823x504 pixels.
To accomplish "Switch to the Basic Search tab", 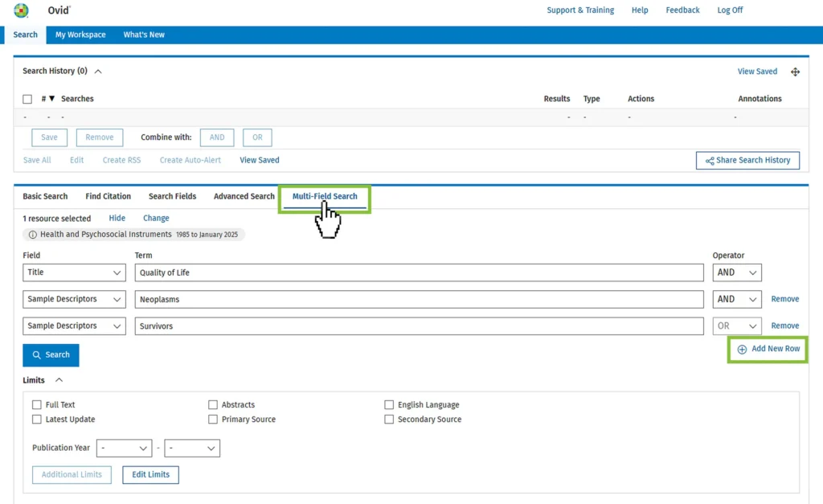I will 45,196.
